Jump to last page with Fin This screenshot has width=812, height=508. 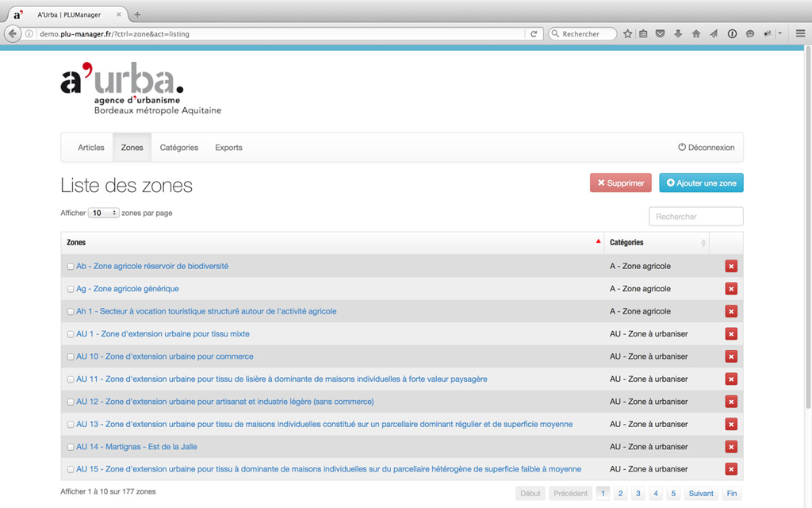(731, 494)
